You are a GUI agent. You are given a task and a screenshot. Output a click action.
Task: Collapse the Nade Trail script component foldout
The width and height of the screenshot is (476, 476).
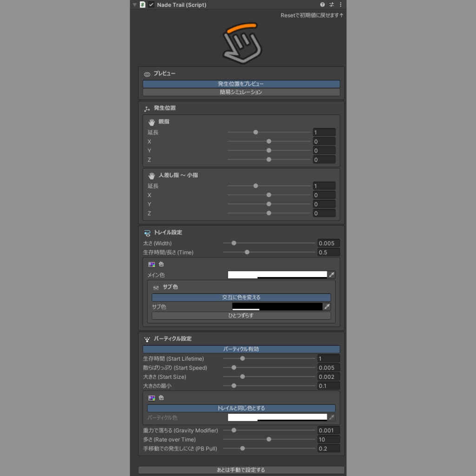(134, 5)
